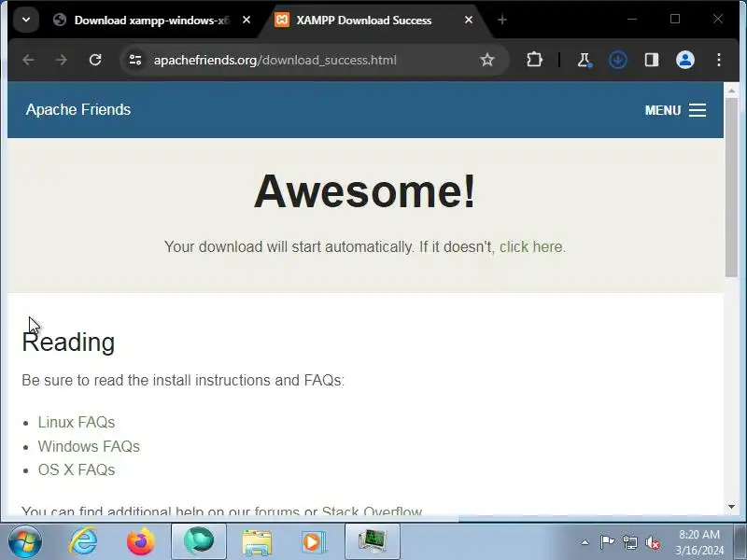
Task: Go back to the previous page
Action: pyautogui.click(x=29, y=60)
